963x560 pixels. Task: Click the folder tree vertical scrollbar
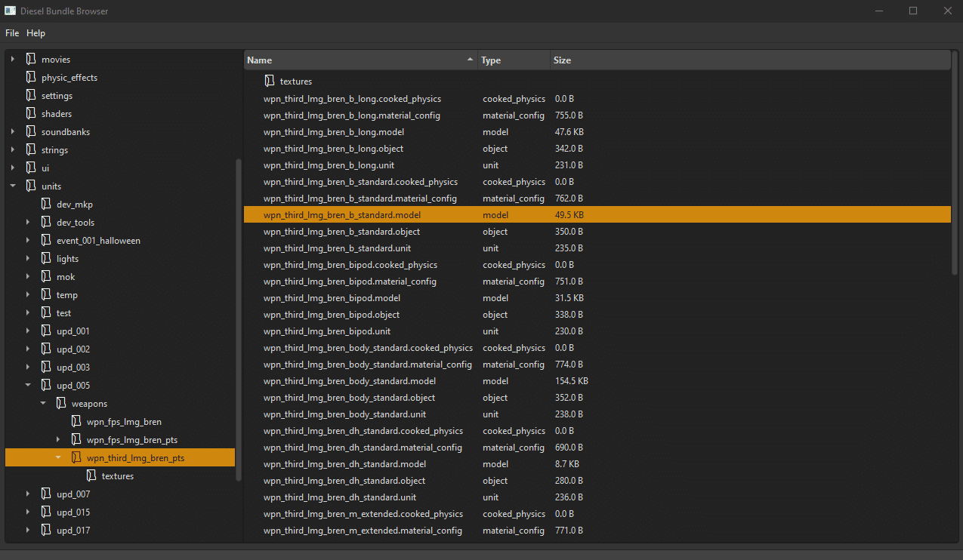tap(239, 319)
